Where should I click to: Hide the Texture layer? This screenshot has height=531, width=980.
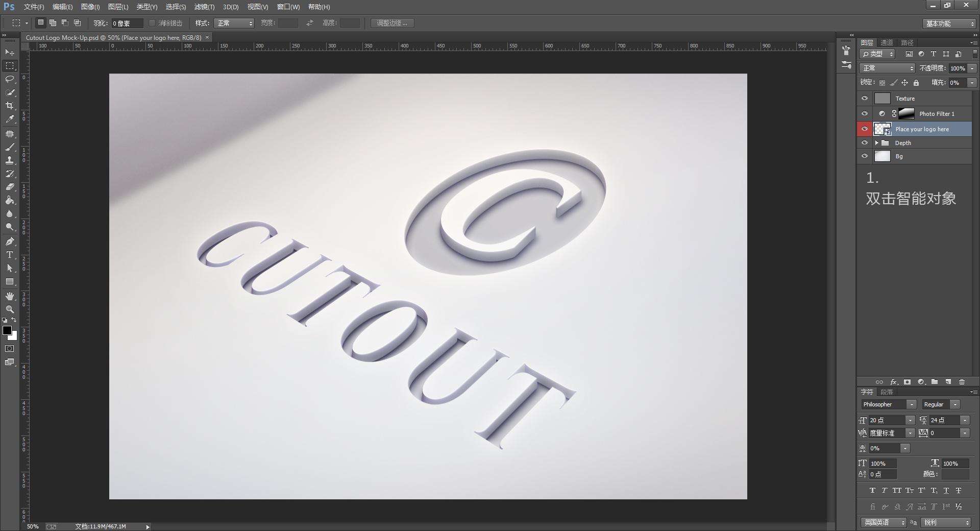[865, 99]
